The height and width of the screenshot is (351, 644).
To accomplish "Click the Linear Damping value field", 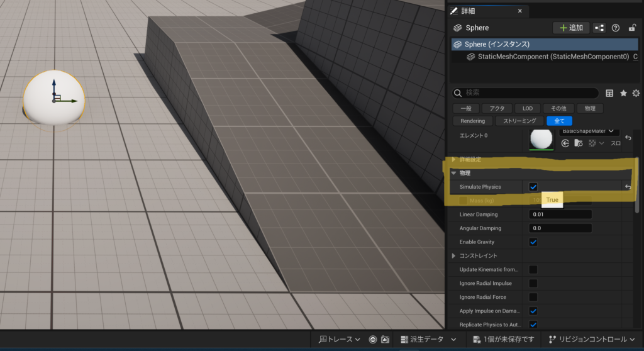I will (x=560, y=214).
